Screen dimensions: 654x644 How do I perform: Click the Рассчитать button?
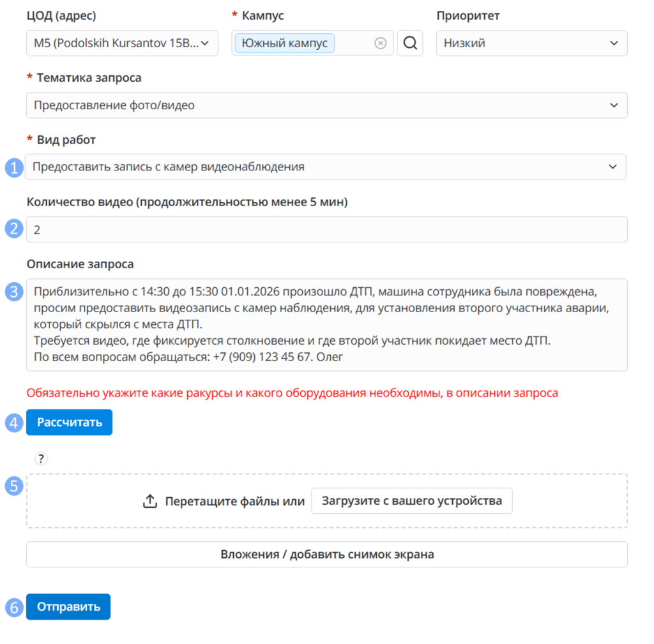point(69,423)
